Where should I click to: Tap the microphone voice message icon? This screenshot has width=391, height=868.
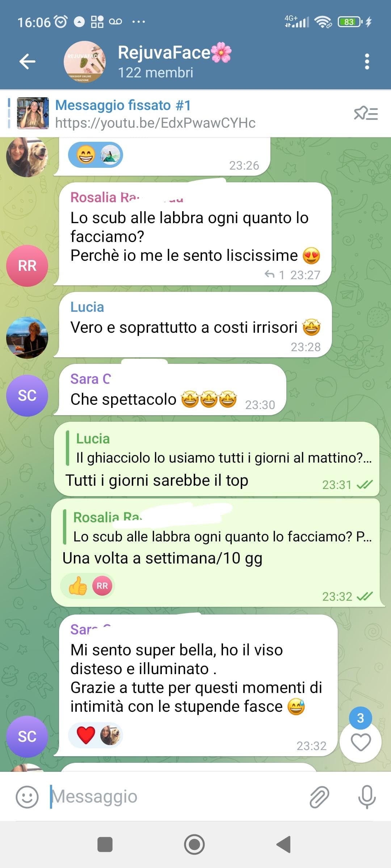[x=367, y=797]
